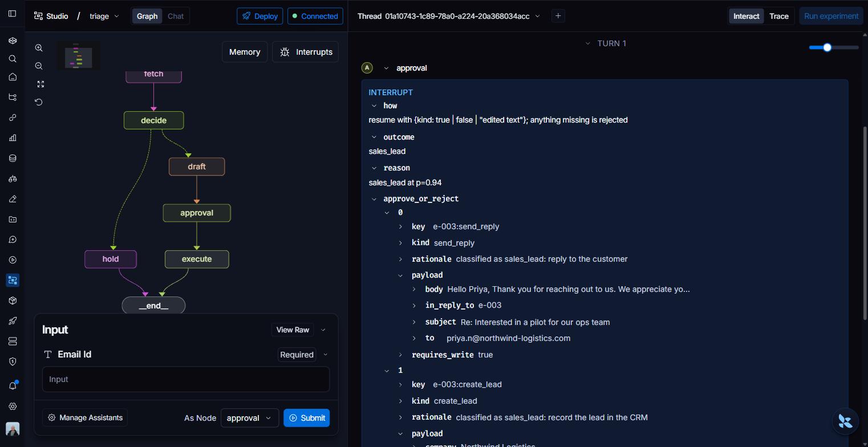Open the search icon in left sidebar

coord(13,59)
